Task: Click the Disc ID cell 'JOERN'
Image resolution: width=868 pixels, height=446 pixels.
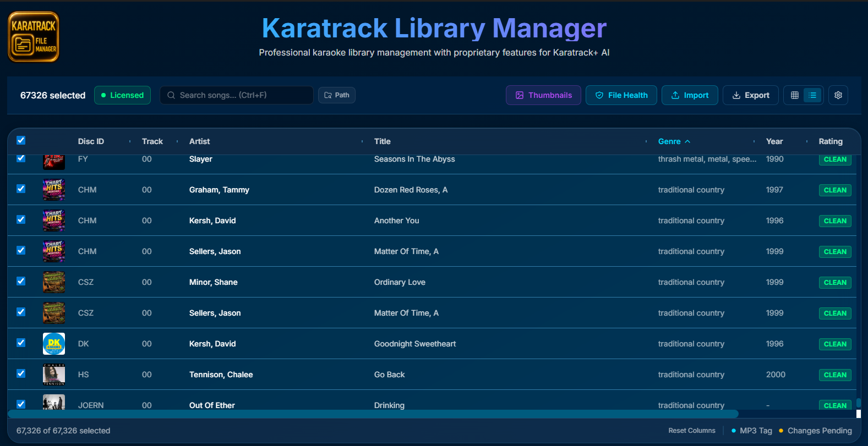Action: click(x=91, y=405)
